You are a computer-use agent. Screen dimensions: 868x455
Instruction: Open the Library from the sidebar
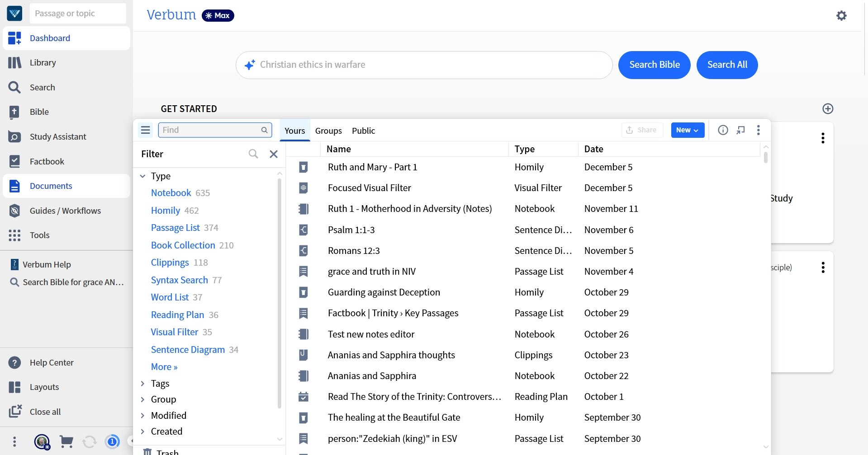click(x=66, y=62)
